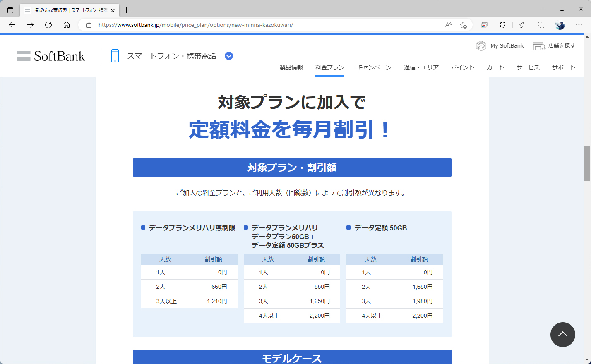
Task: Click the browser profile avatar
Action: [x=560, y=25]
